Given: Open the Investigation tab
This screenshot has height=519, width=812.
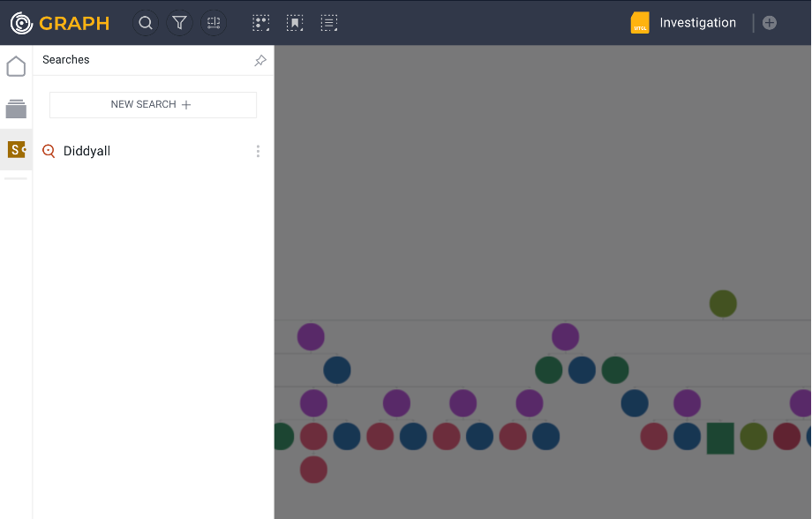Looking at the screenshot, I should [697, 23].
